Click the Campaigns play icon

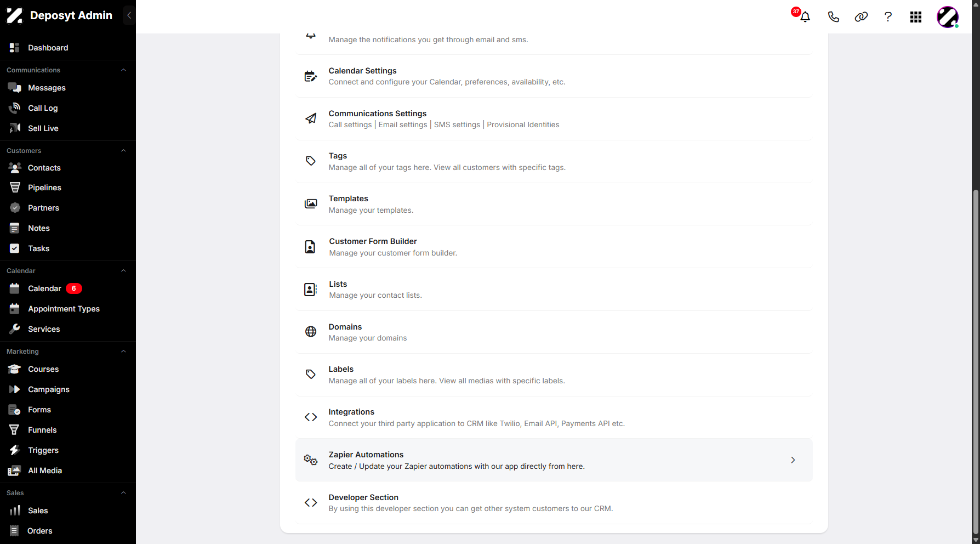tap(15, 389)
